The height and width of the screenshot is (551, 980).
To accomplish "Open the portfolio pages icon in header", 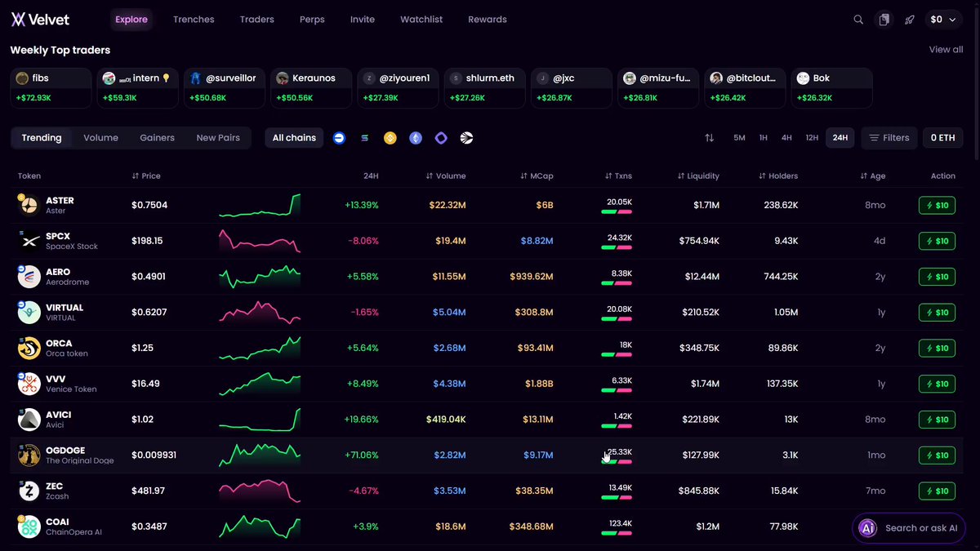I will click(884, 20).
